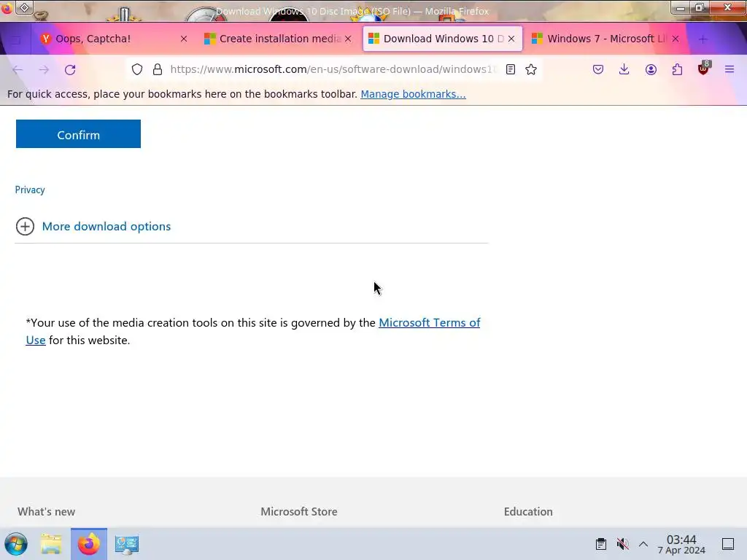Viewport: 747px width, 560px height.
Task: Expand More download options plus icon
Action: (25, 226)
